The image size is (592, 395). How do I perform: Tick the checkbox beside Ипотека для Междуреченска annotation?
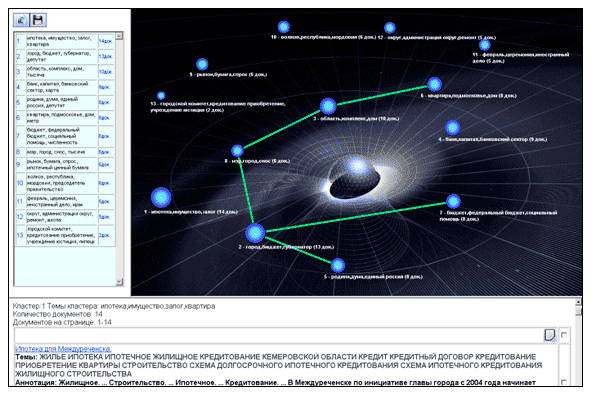564,382
